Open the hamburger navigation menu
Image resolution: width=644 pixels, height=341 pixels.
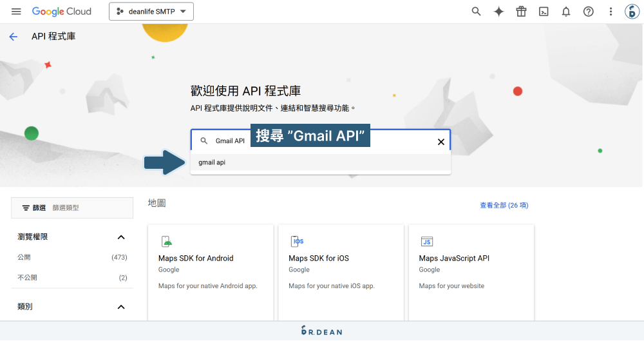click(16, 12)
